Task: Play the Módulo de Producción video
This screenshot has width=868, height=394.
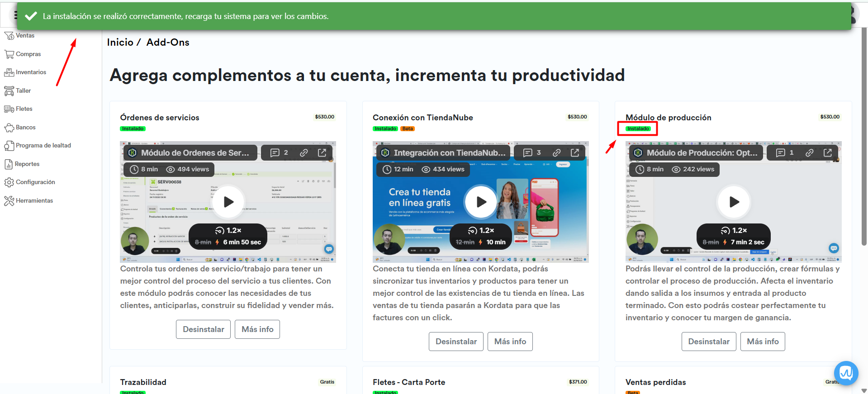Action: click(734, 202)
